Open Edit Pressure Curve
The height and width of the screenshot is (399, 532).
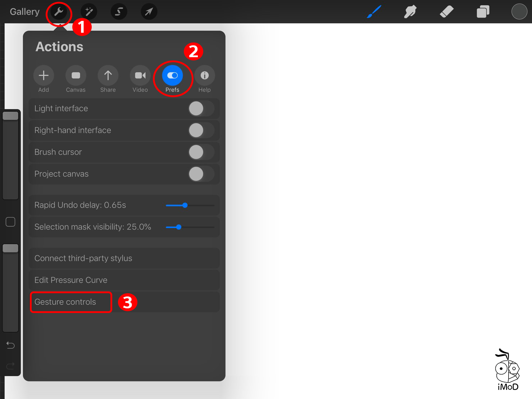(71, 280)
